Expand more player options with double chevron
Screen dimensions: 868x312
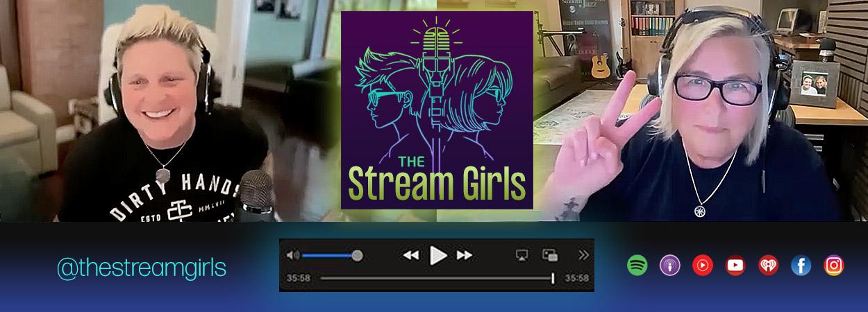[x=583, y=255]
